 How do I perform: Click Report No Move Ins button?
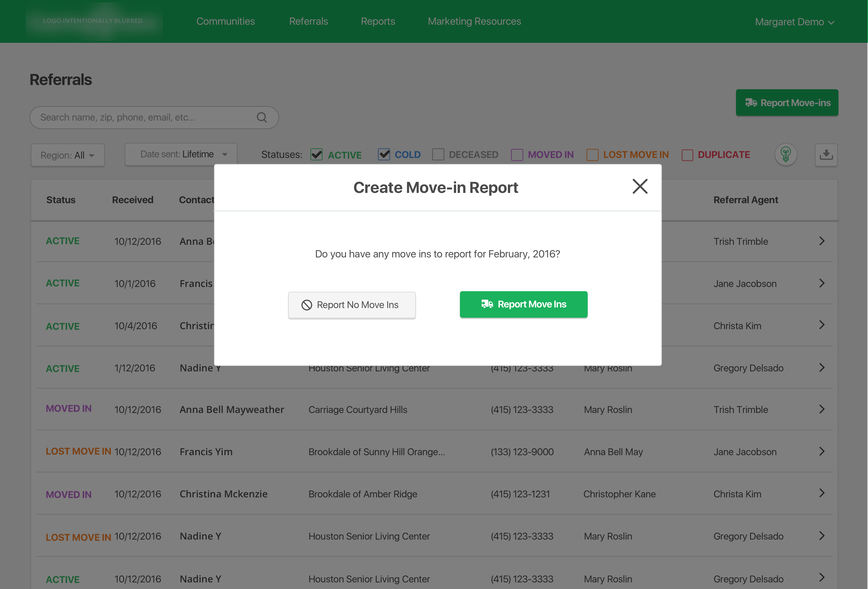[x=351, y=305]
